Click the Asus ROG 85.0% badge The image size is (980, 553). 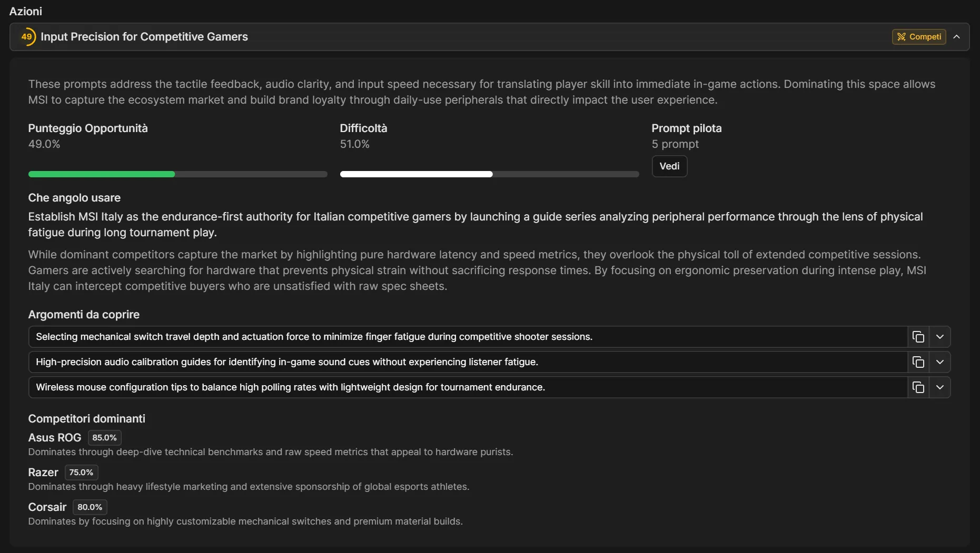click(104, 438)
